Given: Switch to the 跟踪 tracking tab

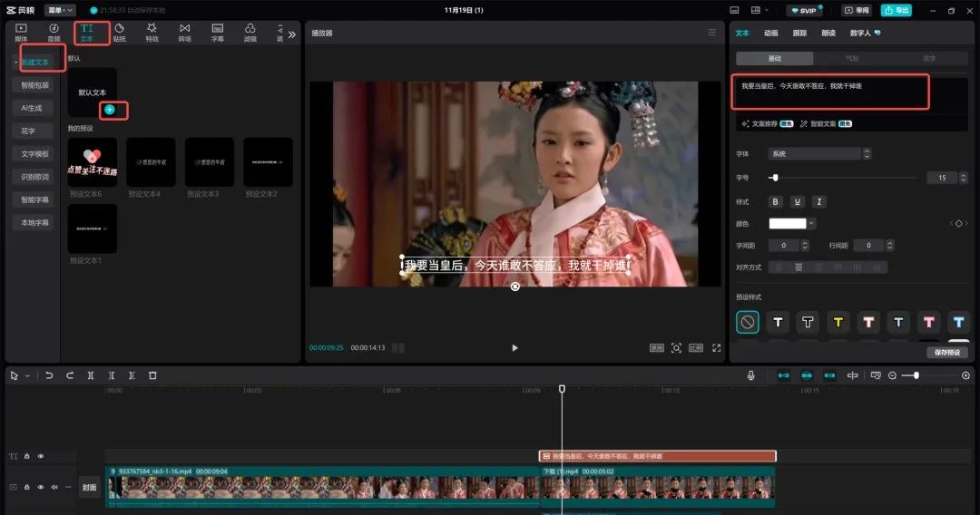Looking at the screenshot, I should coord(800,33).
